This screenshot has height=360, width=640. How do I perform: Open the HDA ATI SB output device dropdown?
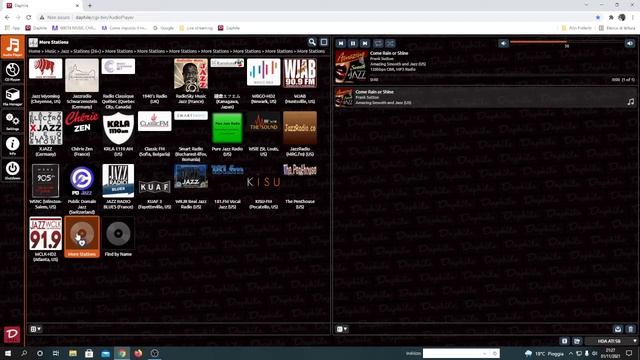[x=611, y=341]
